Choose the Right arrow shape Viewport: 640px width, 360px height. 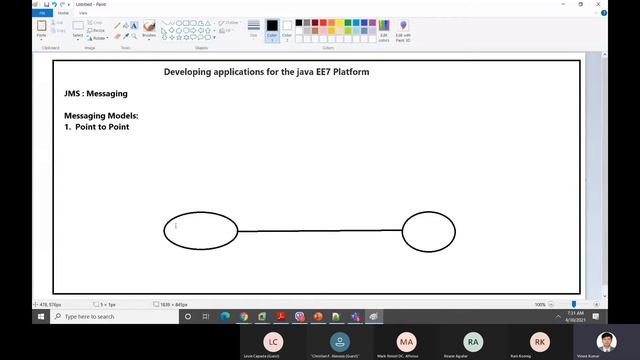[193, 30]
